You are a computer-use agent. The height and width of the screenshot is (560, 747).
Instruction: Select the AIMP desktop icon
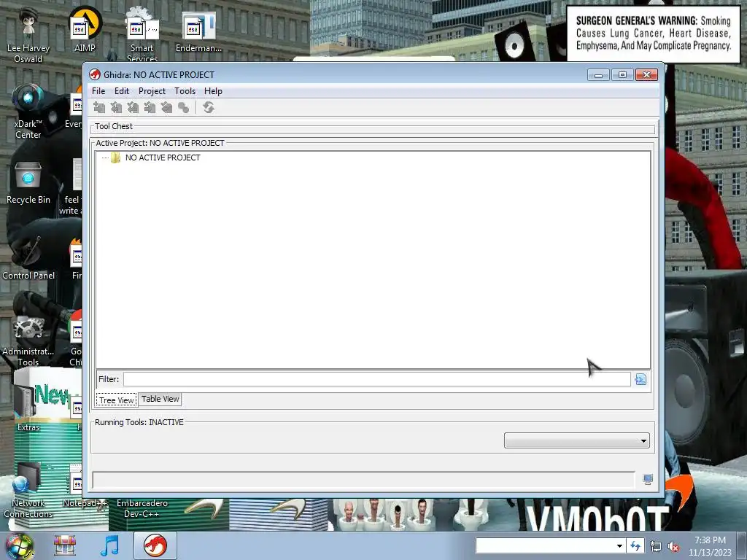click(x=85, y=29)
